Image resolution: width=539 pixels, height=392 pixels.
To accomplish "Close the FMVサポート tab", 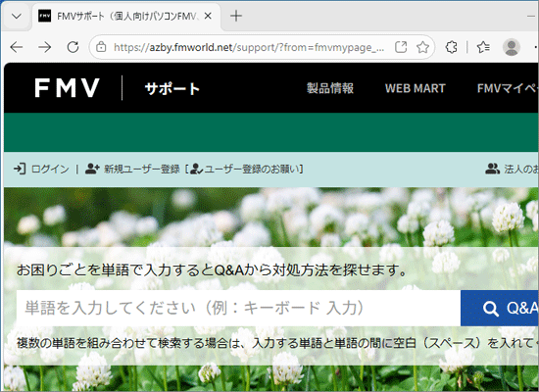I will pyautogui.click(x=208, y=16).
